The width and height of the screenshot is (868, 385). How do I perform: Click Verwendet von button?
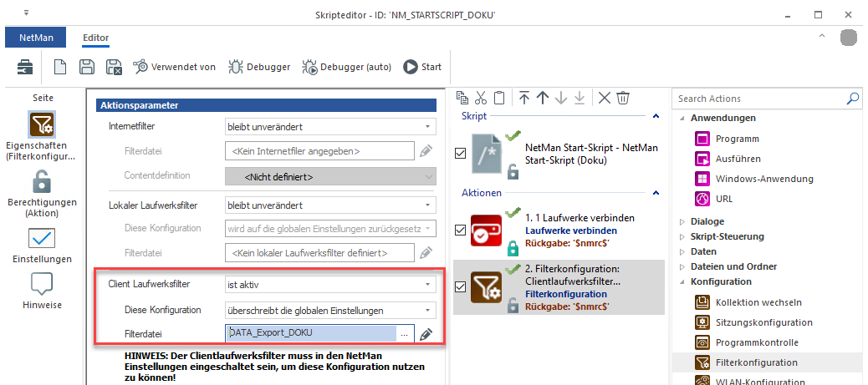tap(174, 67)
